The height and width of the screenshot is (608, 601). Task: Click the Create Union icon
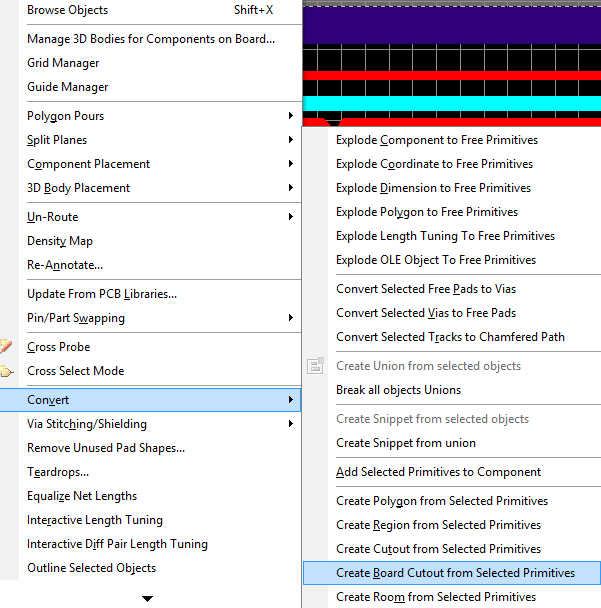[315, 366]
